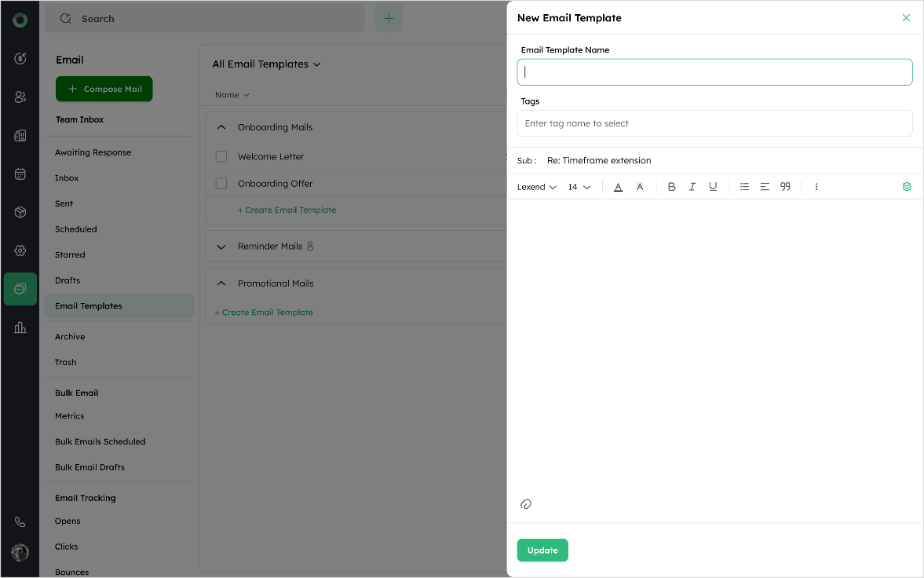Click the Update button
The width and height of the screenshot is (924, 578).
(542, 551)
